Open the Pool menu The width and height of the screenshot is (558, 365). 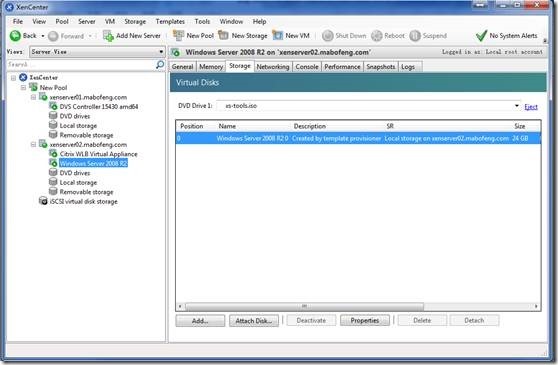[62, 21]
